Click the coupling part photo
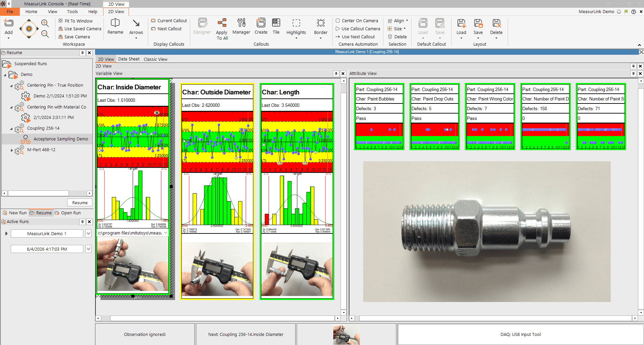 (487, 231)
